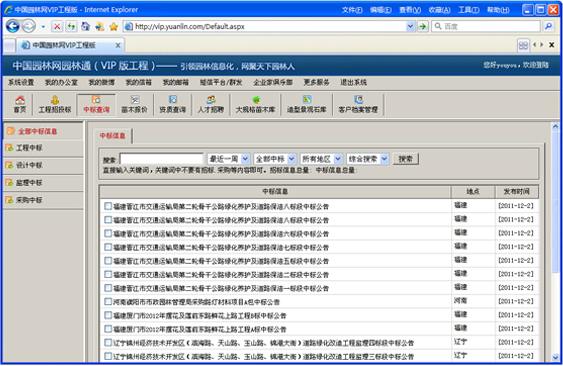Check the box for 保洁六标段中标公告 row
Screen dimensions: 563x366
[108, 233]
